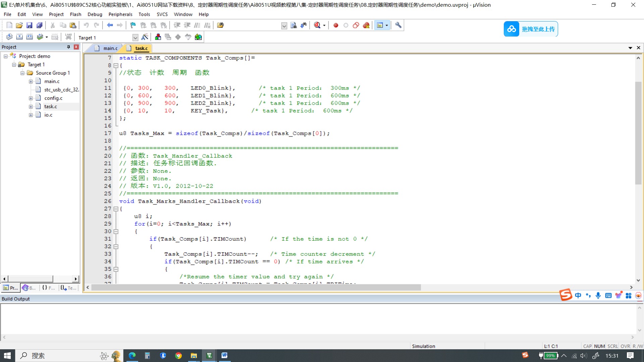Select stc_usb_cdc_32 file in project tree

61,90
